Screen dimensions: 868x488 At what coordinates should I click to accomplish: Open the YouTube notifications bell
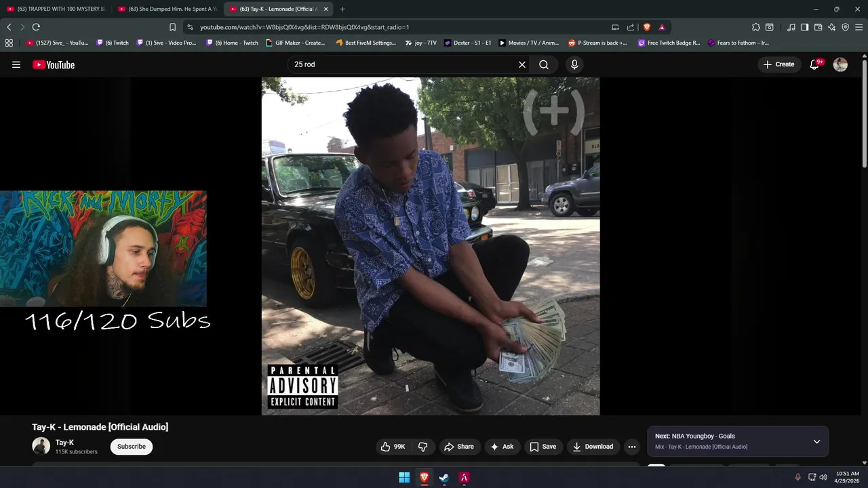(x=815, y=64)
